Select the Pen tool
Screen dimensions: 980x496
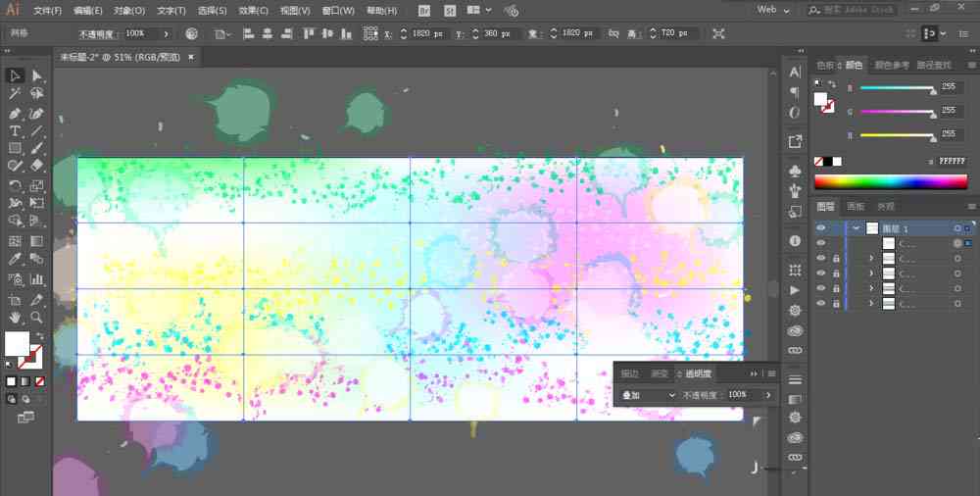15,113
